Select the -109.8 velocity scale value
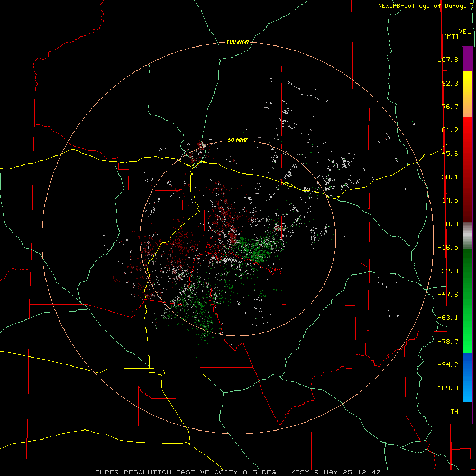The height and width of the screenshot is (476, 476). coord(446,388)
